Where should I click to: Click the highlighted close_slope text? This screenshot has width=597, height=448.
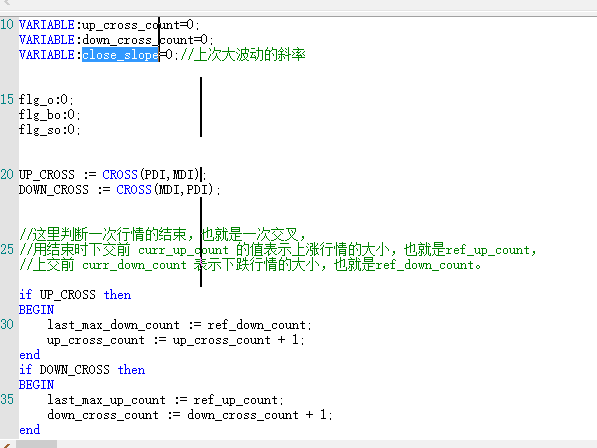pos(120,55)
